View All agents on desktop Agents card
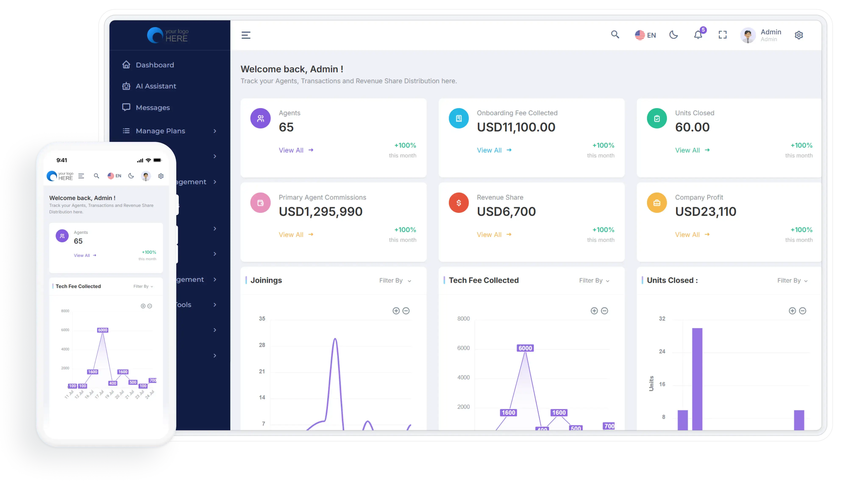The height and width of the screenshot is (484, 868). (x=296, y=150)
